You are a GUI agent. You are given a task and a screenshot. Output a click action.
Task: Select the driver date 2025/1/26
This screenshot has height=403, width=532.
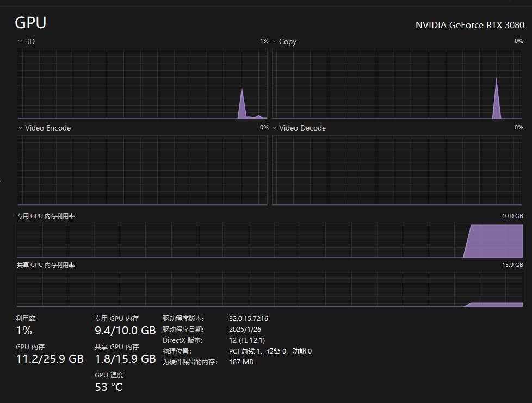244,330
